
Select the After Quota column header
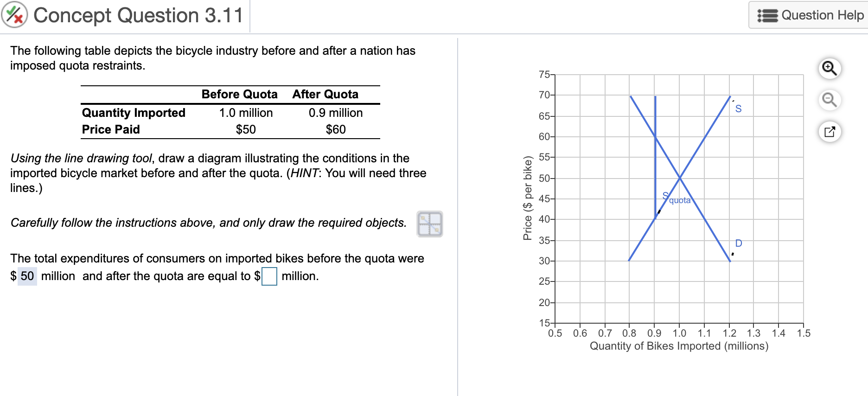325,94
